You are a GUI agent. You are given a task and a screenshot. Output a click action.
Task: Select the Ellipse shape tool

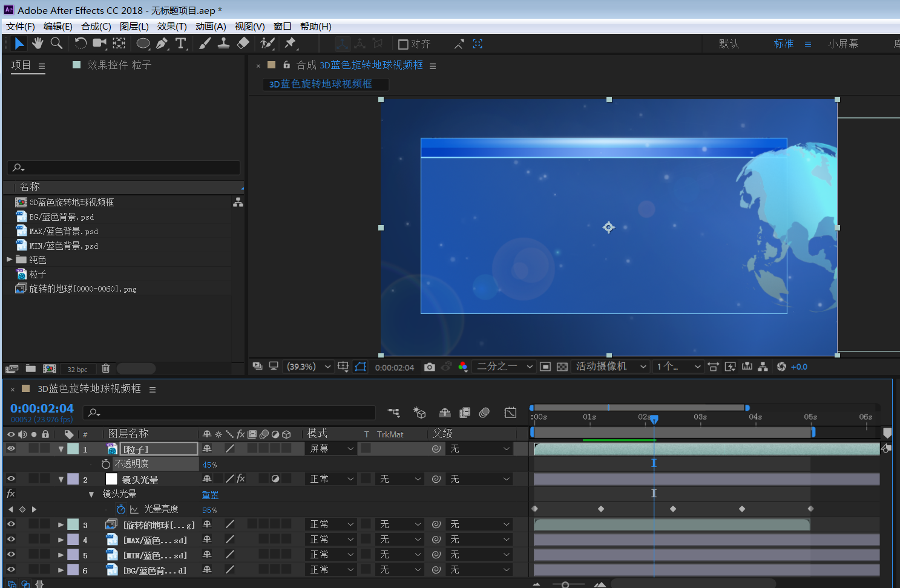[x=143, y=44]
